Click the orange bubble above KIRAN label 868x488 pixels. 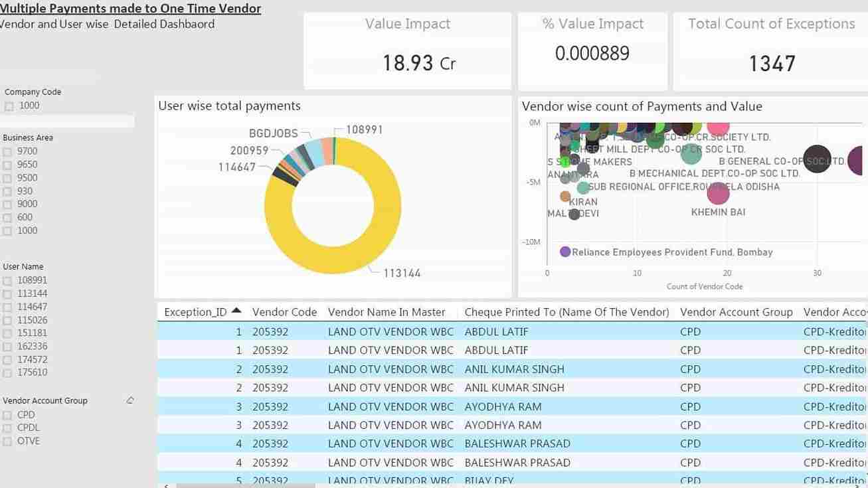click(x=565, y=196)
